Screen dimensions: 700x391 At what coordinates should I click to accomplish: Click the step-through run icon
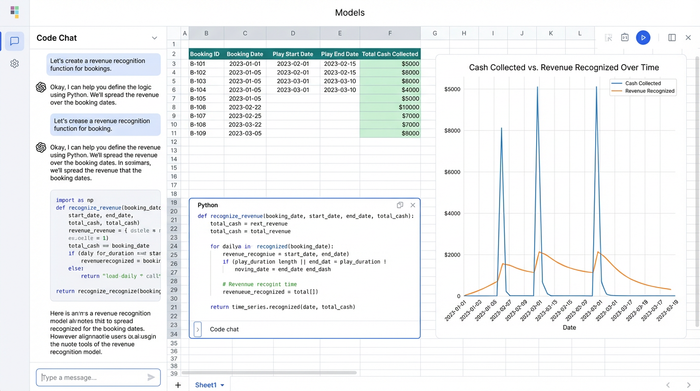click(625, 37)
